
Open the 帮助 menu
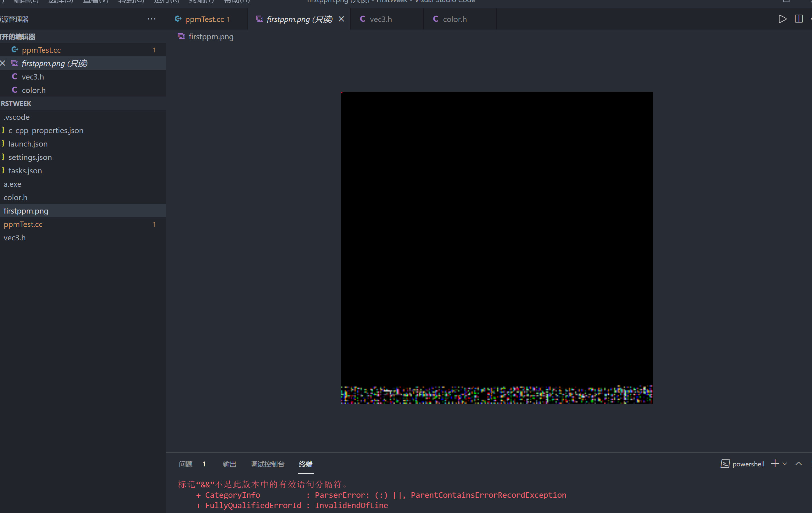coord(236,2)
